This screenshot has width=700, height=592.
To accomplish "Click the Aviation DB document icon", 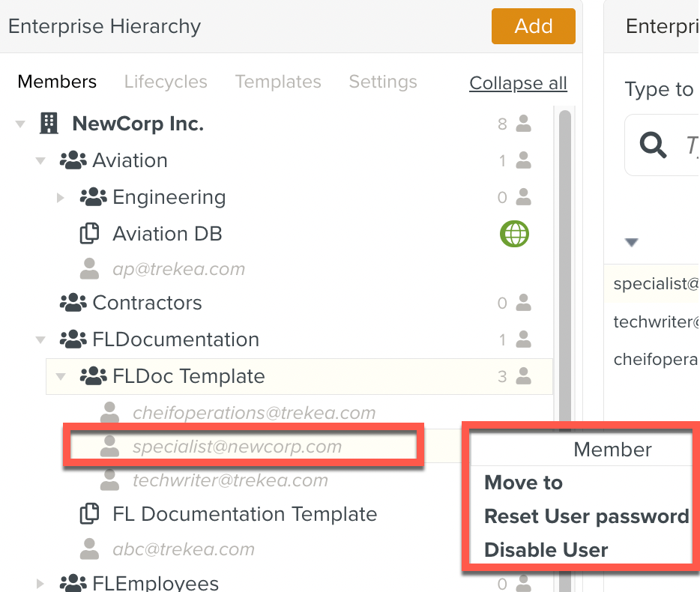I will (90, 234).
